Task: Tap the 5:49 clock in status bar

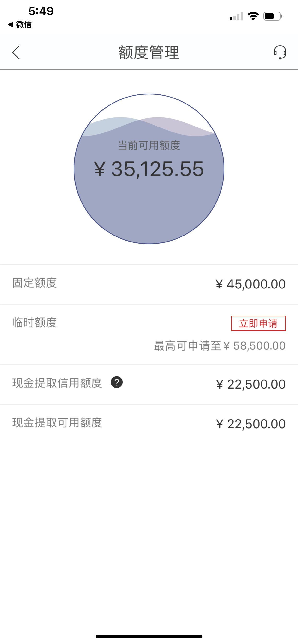Action: (41, 11)
